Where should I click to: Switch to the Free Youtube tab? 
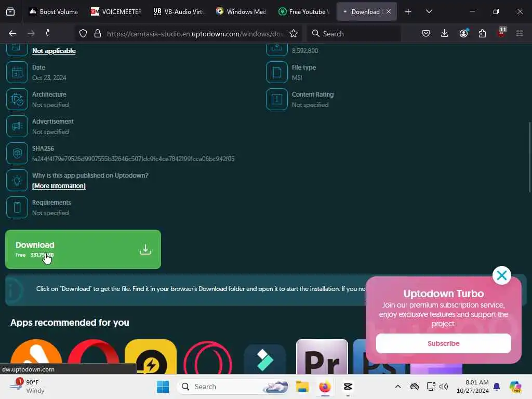[x=303, y=11]
